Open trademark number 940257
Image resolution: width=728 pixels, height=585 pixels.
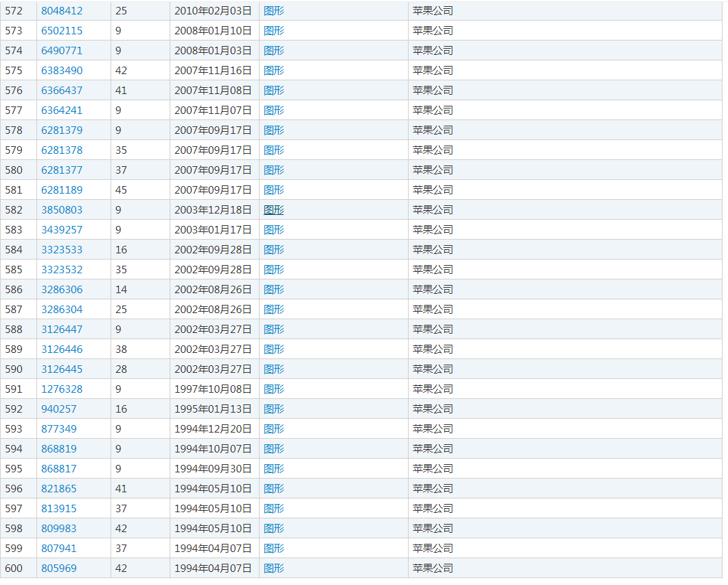click(x=59, y=409)
